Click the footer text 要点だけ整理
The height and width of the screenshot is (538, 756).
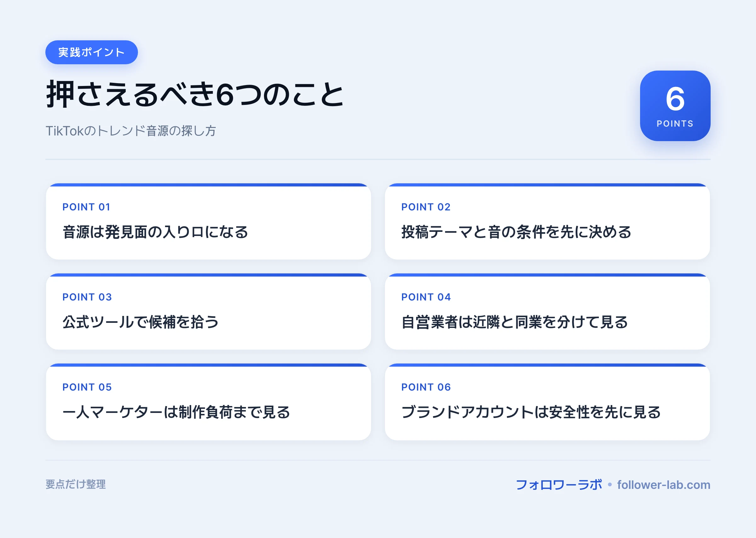click(x=76, y=484)
